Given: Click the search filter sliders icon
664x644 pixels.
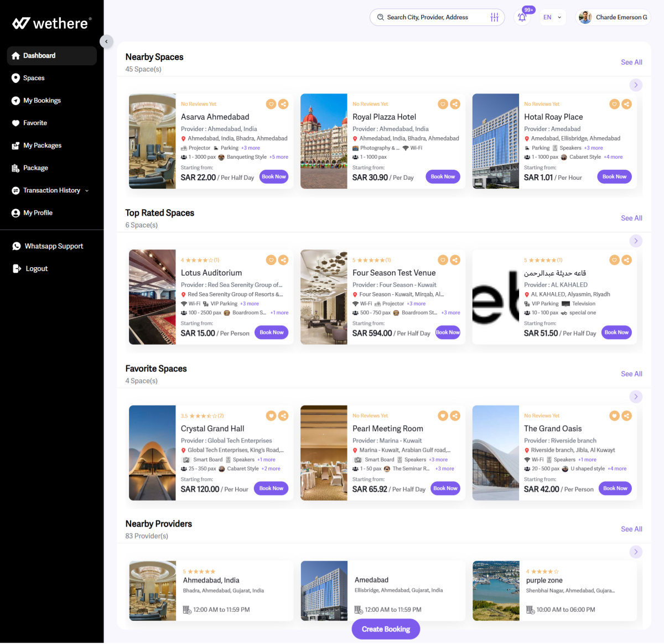Looking at the screenshot, I should point(494,18).
